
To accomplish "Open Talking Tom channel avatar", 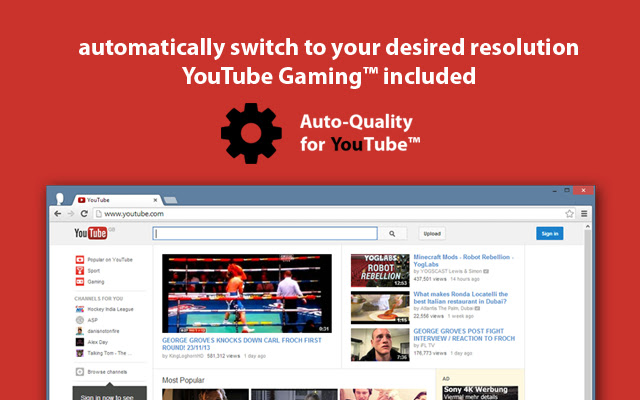I will 80,353.
